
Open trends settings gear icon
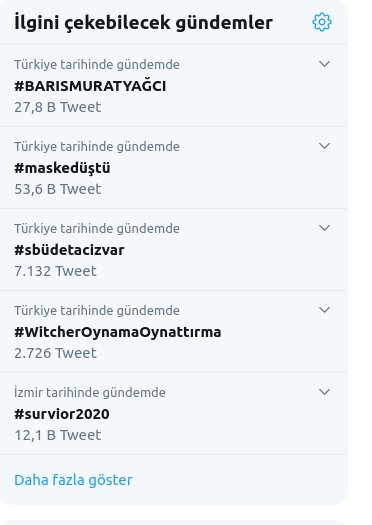pos(322,22)
